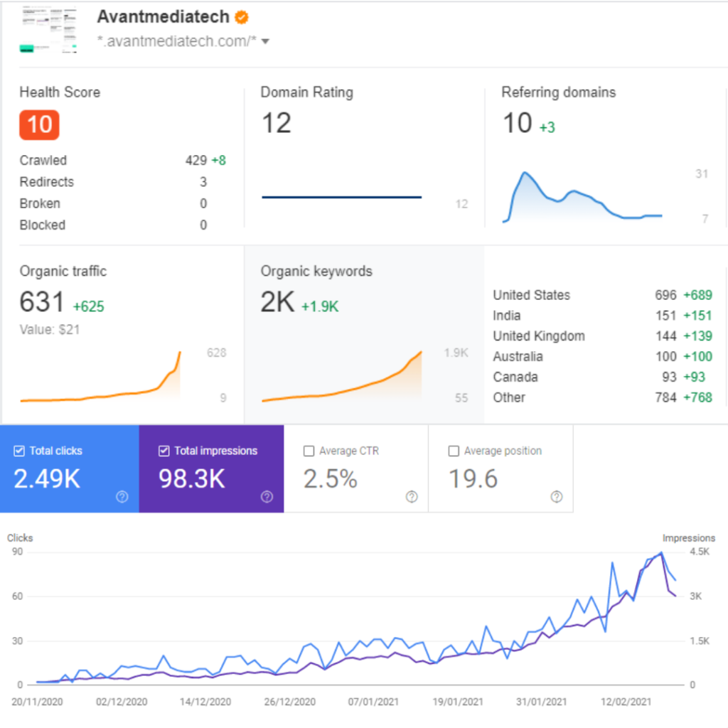The width and height of the screenshot is (728, 728).
Task: Open help icon in Total impressions card
Action: click(x=267, y=497)
